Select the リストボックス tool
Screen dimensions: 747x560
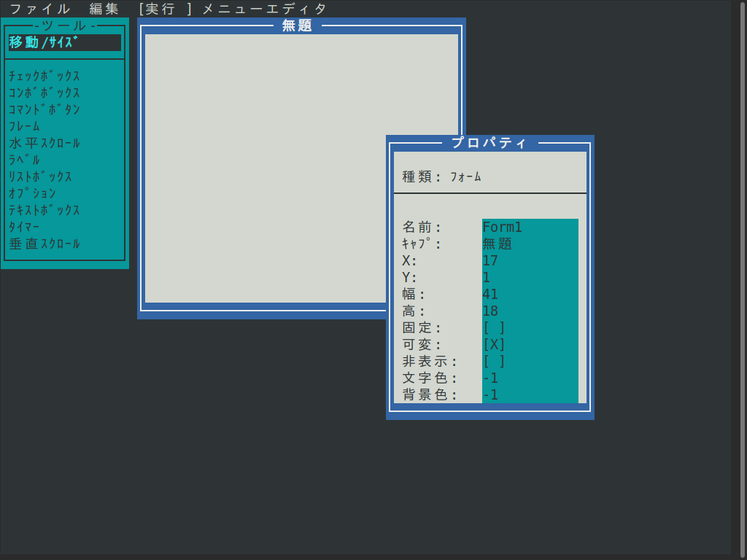[x=41, y=176]
